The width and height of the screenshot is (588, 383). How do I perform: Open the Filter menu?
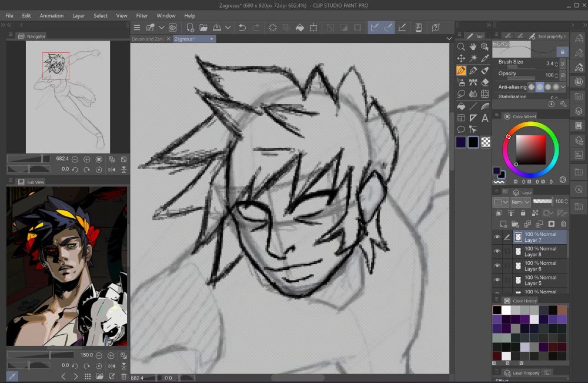tap(142, 16)
